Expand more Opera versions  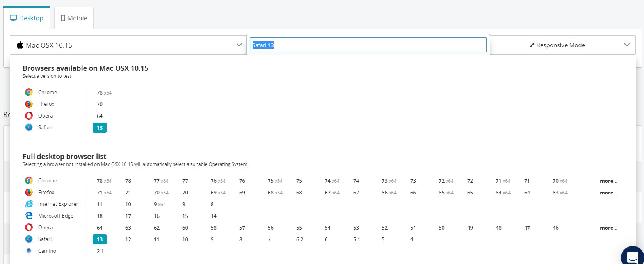(608, 228)
